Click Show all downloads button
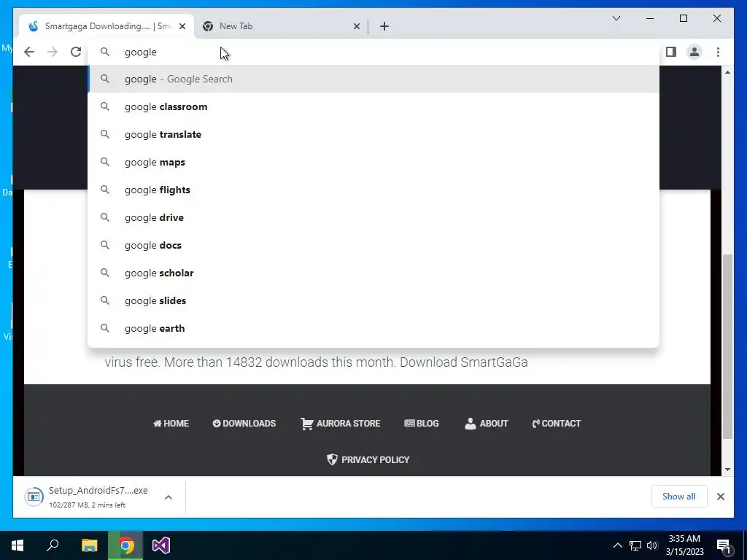The height and width of the screenshot is (560, 747). [678, 497]
